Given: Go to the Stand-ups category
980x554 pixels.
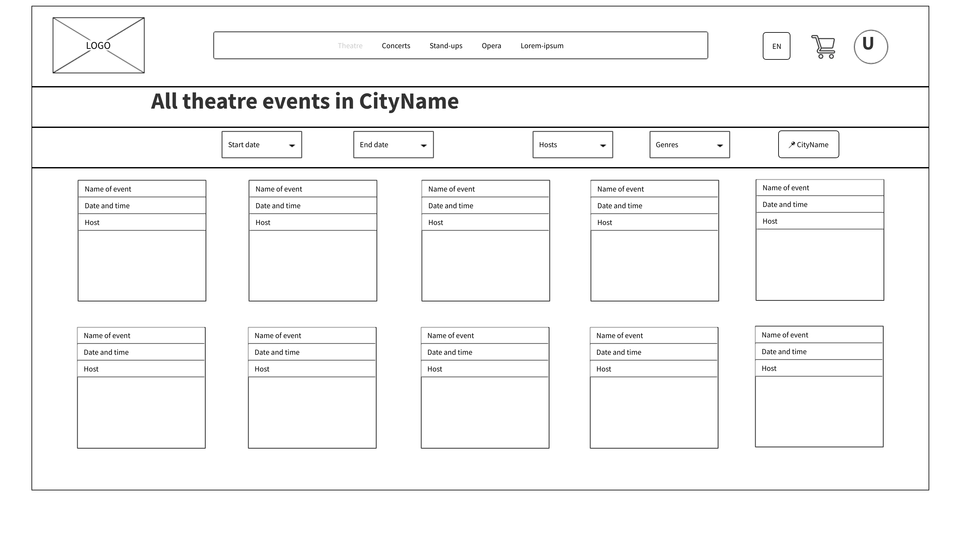Looking at the screenshot, I should tap(446, 46).
